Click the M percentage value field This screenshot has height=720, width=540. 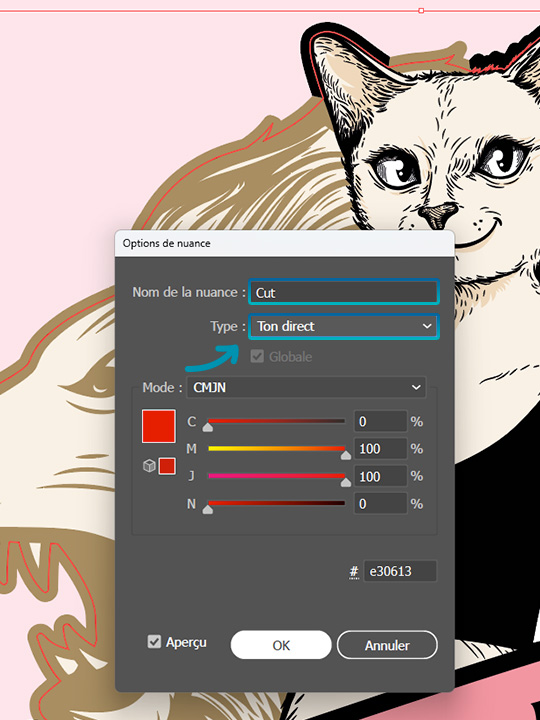click(x=380, y=449)
